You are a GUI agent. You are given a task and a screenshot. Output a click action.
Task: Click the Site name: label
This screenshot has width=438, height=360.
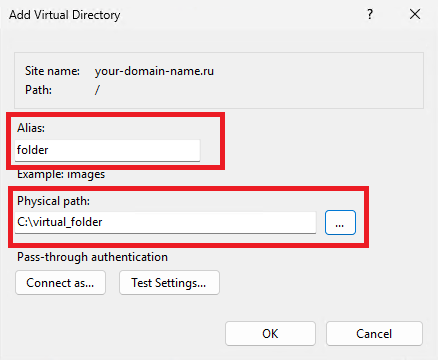point(52,71)
